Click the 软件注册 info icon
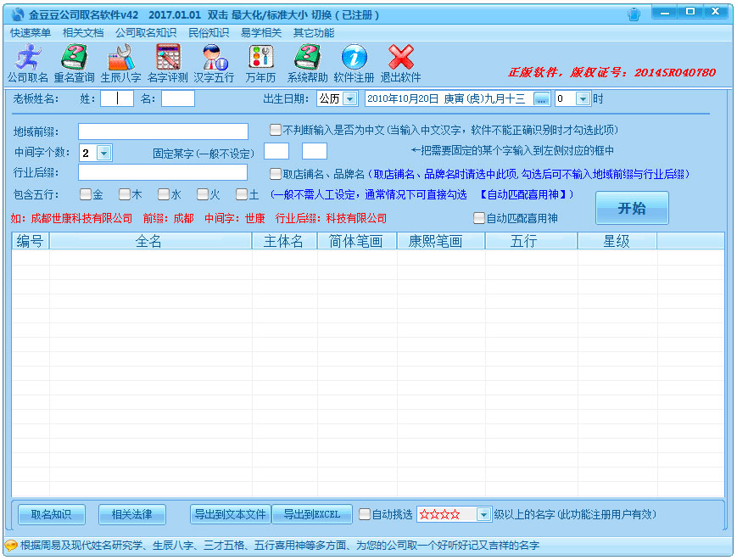The image size is (737, 560). tap(354, 58)
